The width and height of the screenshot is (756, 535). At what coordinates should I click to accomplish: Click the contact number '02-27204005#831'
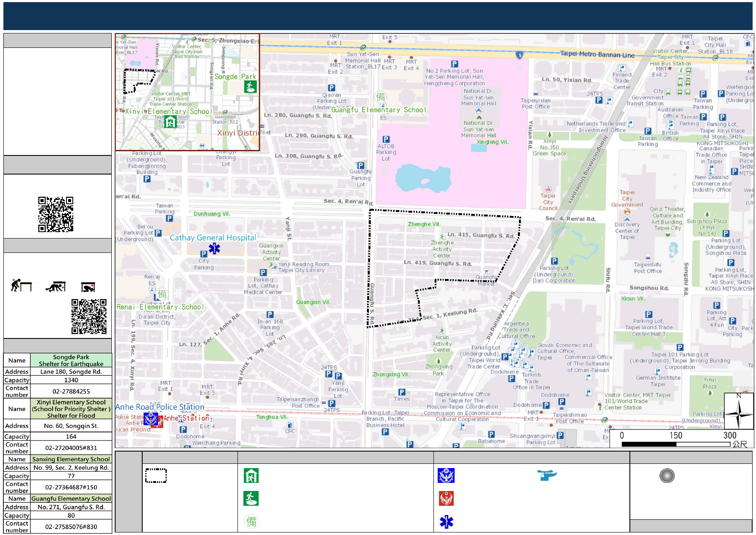(x=71, y=448)
